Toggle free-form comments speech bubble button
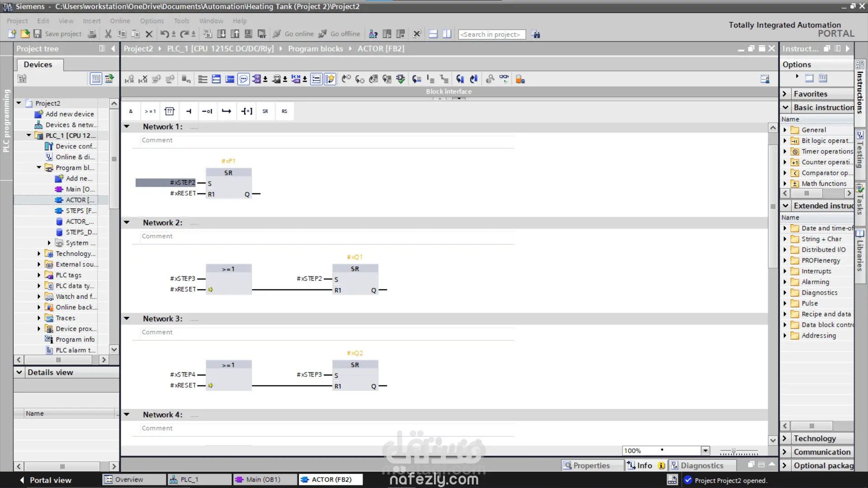The image size is (868, 488). (244, 79)
